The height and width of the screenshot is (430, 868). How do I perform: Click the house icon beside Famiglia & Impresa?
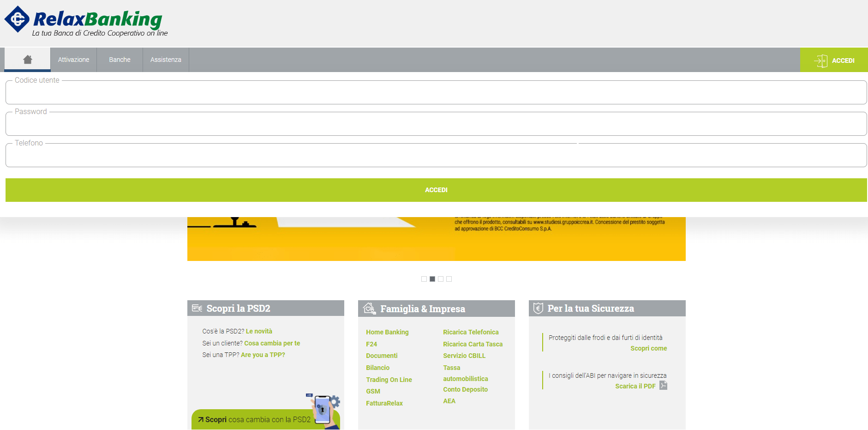tap(369, 308)
